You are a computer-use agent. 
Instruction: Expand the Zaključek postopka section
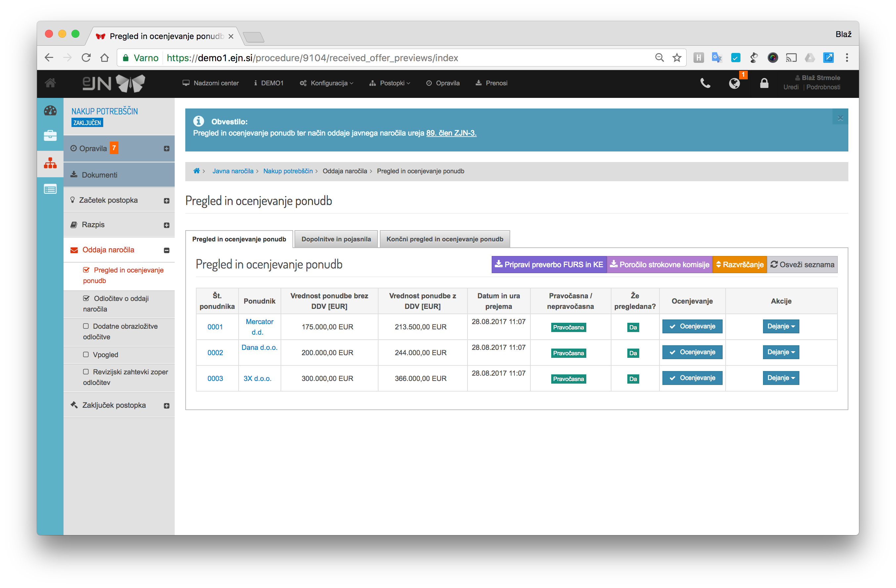(x=166, y=405)
